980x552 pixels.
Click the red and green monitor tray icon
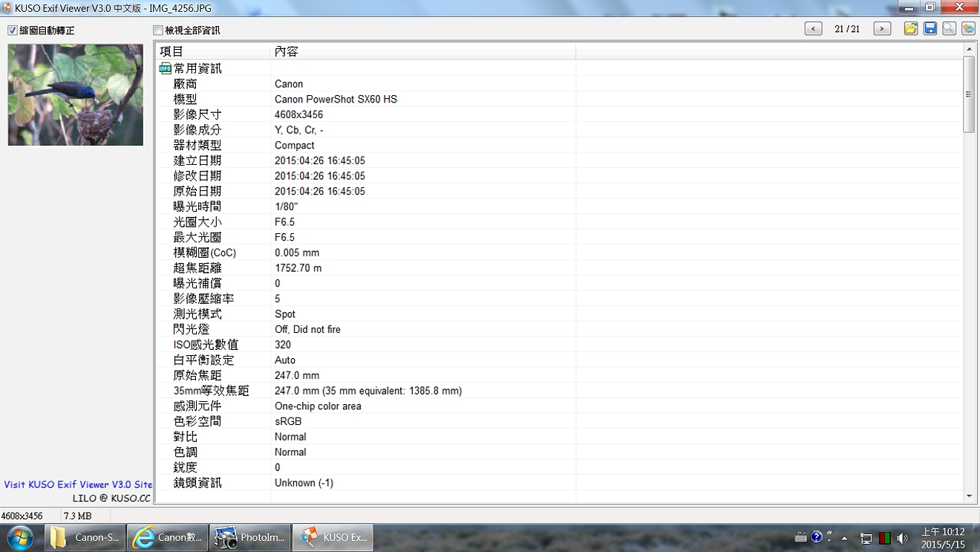[884, 538]
